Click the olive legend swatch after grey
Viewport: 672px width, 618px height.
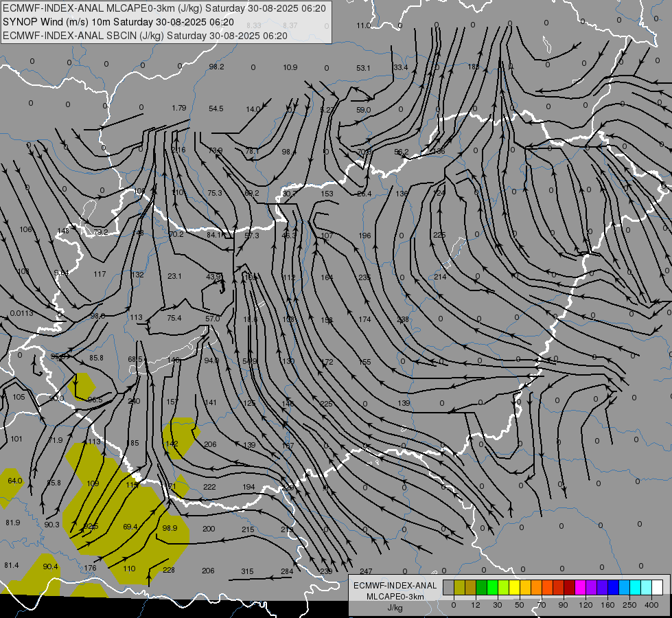pyautogui.click(x=459, y=587)
